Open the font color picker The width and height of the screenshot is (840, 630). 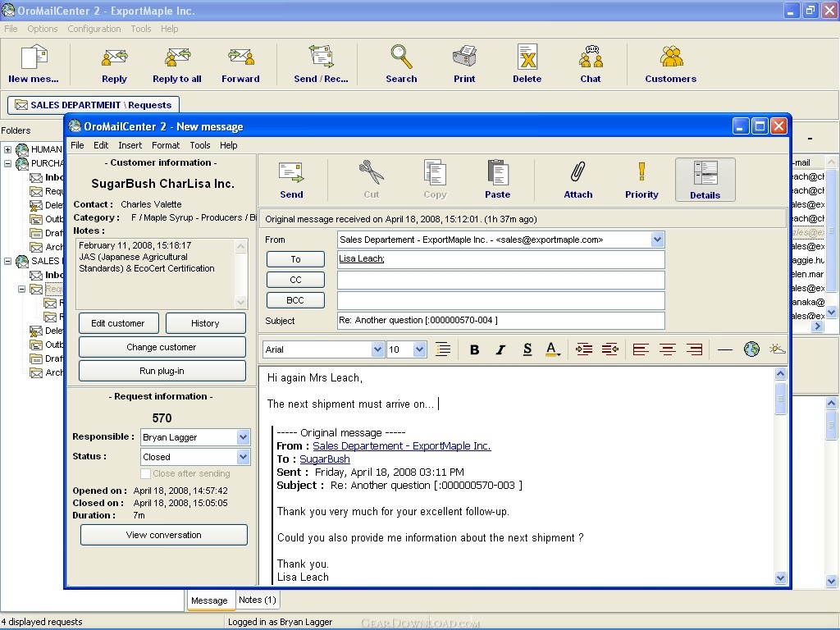point(552,349)
